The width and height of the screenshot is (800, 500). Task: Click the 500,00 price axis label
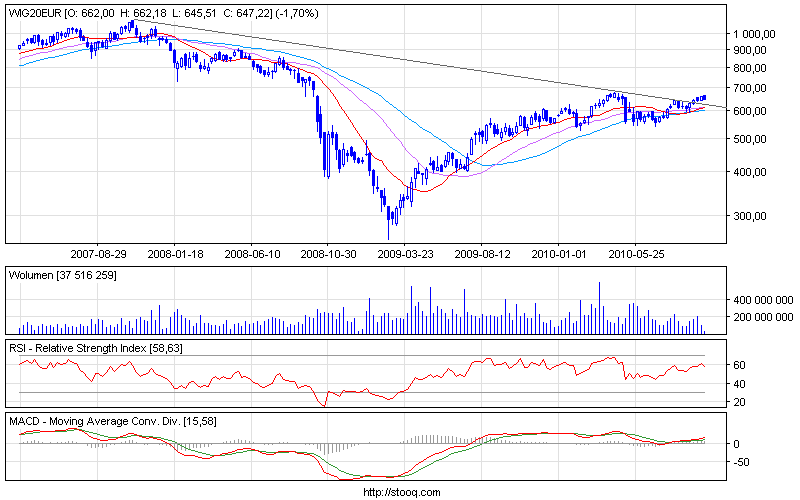[x=750, y=139]
